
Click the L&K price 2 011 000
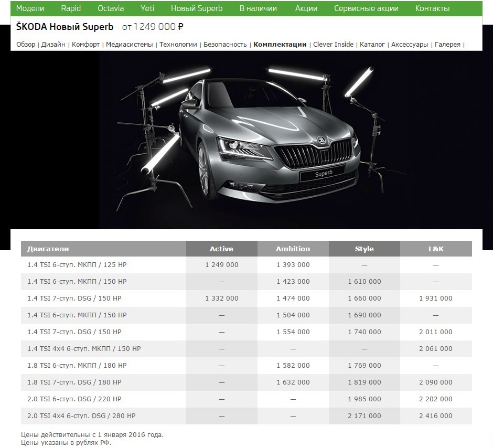(436, 332)
